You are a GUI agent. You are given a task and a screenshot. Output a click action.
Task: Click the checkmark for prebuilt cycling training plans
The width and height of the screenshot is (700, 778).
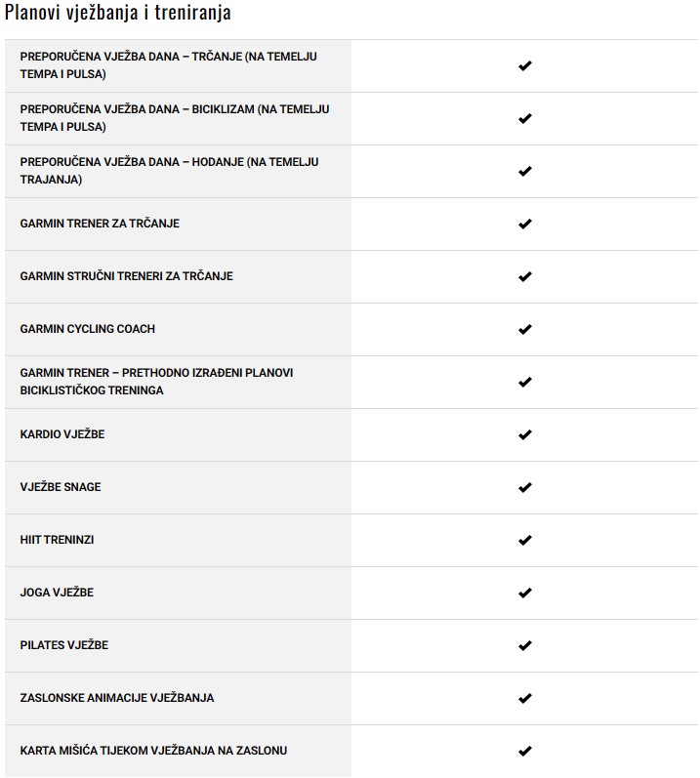click(x=524, y=382)
